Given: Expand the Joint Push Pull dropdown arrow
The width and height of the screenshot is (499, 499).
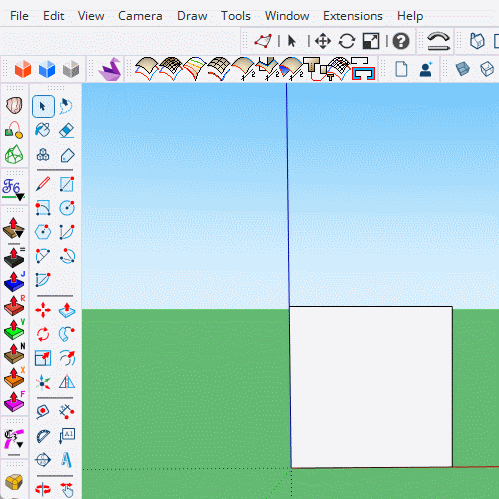Looking at the screenshot, I should click(20, 234).
